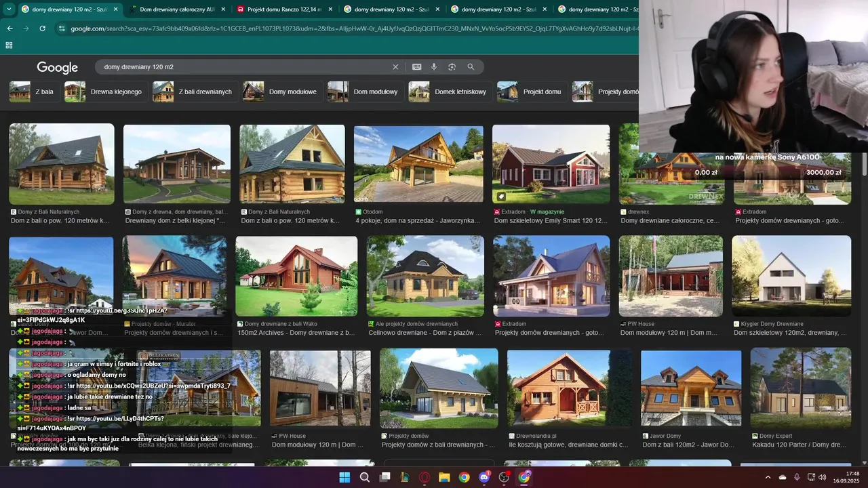Open Task View on the taskbar

(x=384, y=477)
